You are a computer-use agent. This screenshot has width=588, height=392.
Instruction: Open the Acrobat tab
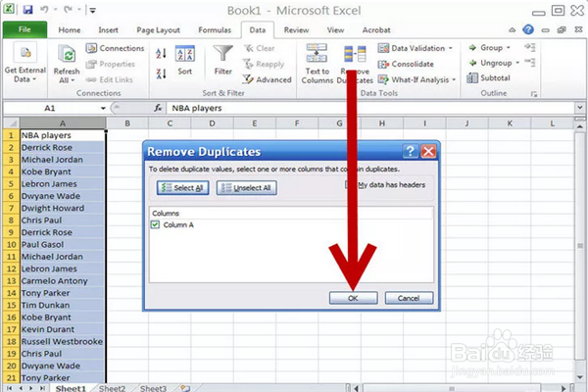point(376,30)
